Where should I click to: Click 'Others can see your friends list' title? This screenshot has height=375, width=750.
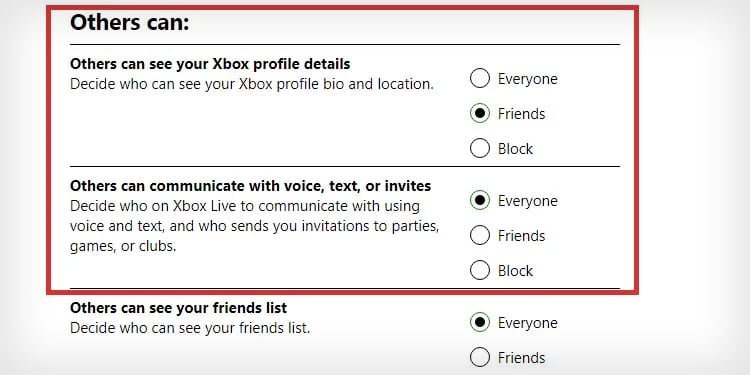click(x=178, y=308)
